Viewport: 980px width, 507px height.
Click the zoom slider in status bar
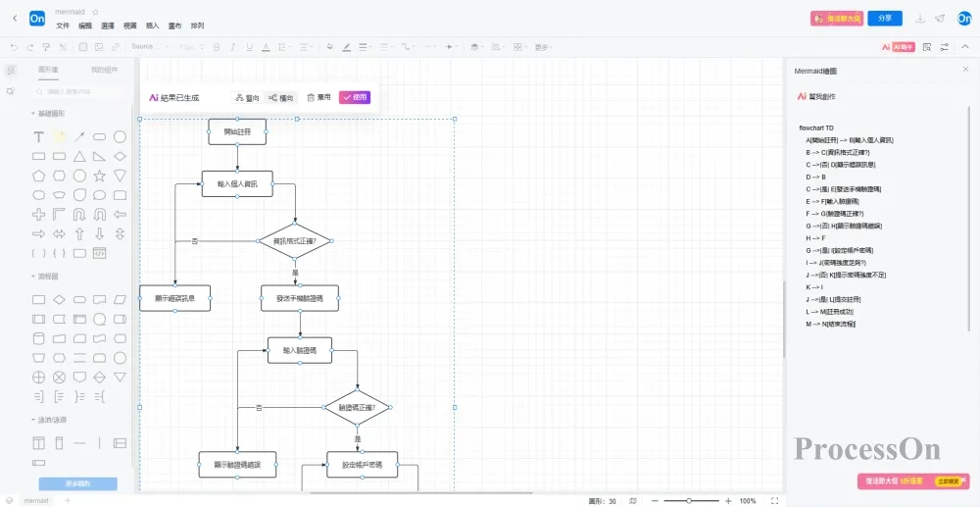(689, 500)
